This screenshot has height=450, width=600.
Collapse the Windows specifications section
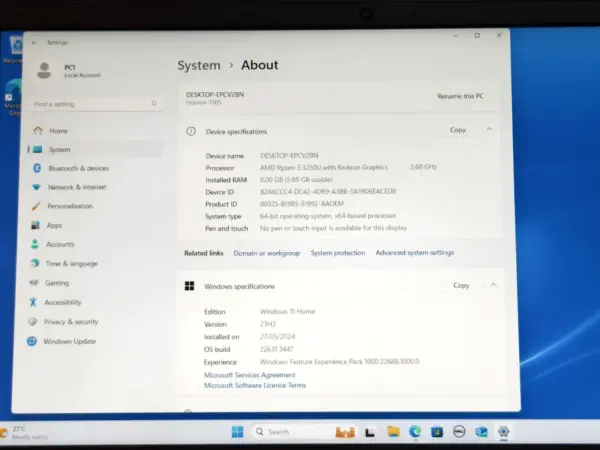tap(493, 285)
